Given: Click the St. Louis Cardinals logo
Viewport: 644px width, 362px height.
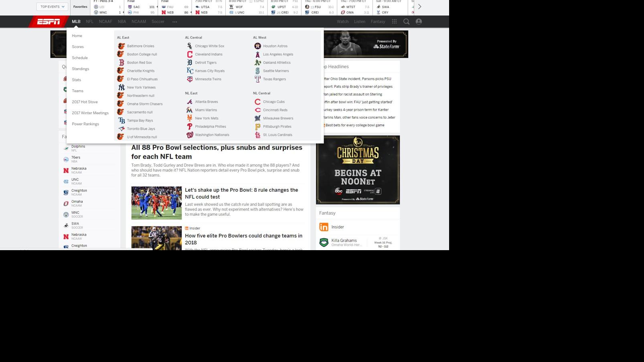Looking at the screenshot, I should 257,135.
